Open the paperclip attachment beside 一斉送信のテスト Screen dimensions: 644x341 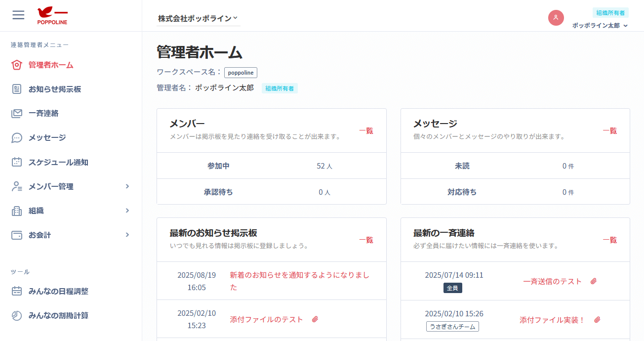pyautogui.click(x=593, y=281)
